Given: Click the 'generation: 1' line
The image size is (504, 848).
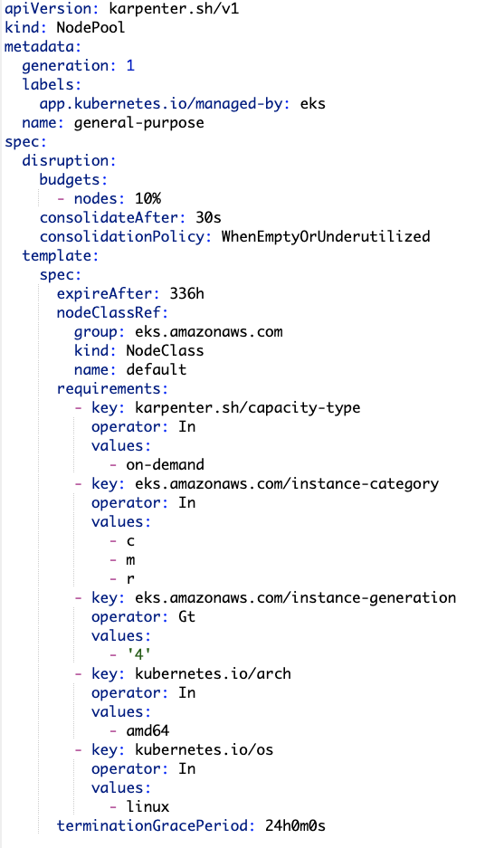Looking at the screenshot, I should (78, 65).
